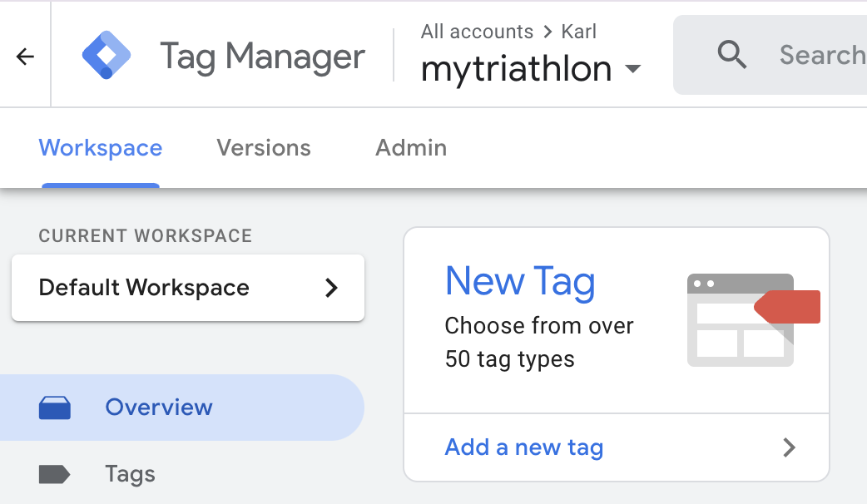The width and height of the screenshot is (867, 504).
Task: Select the Workspace tab
Action: point(101,148)
